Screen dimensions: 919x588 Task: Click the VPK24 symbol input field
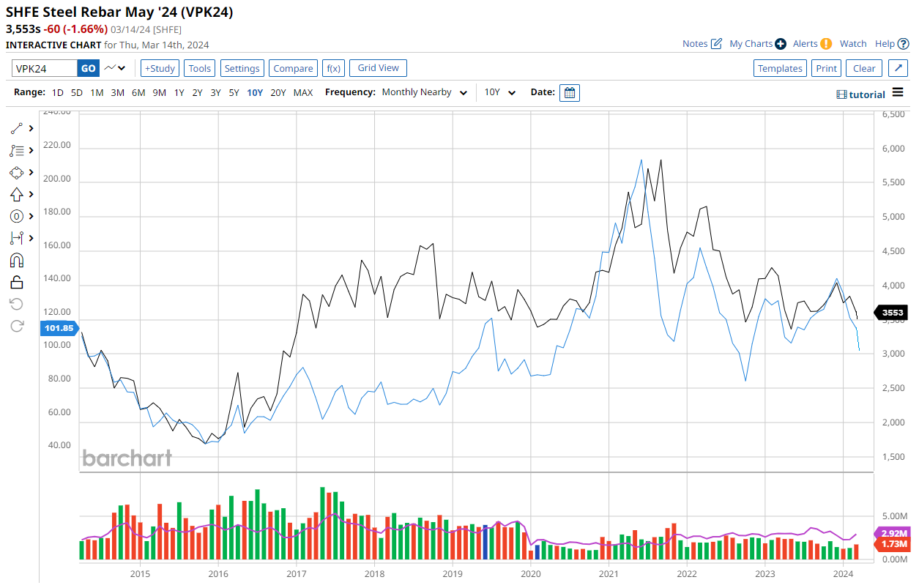[45, 68]
